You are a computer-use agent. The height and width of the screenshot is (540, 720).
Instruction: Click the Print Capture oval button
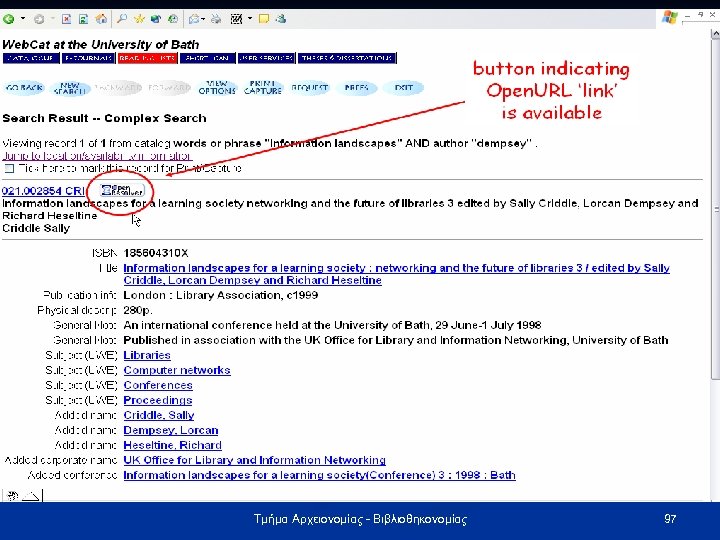(263, 88)
